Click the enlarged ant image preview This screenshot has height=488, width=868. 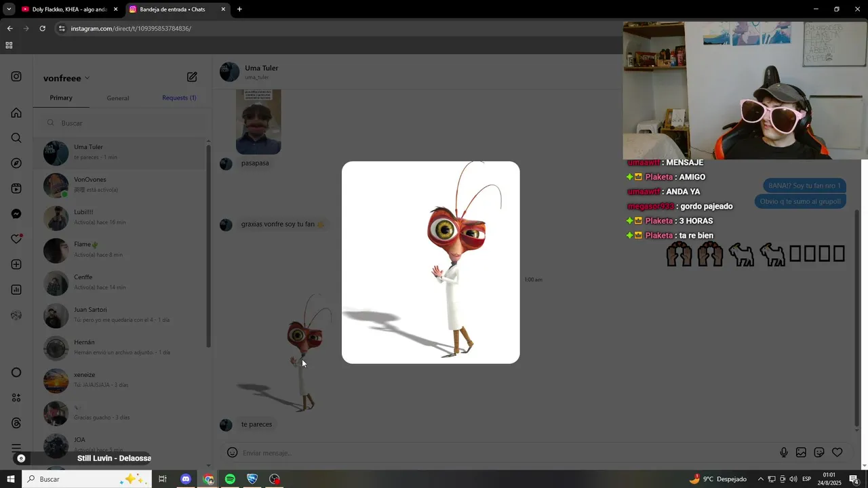[431, 262]
